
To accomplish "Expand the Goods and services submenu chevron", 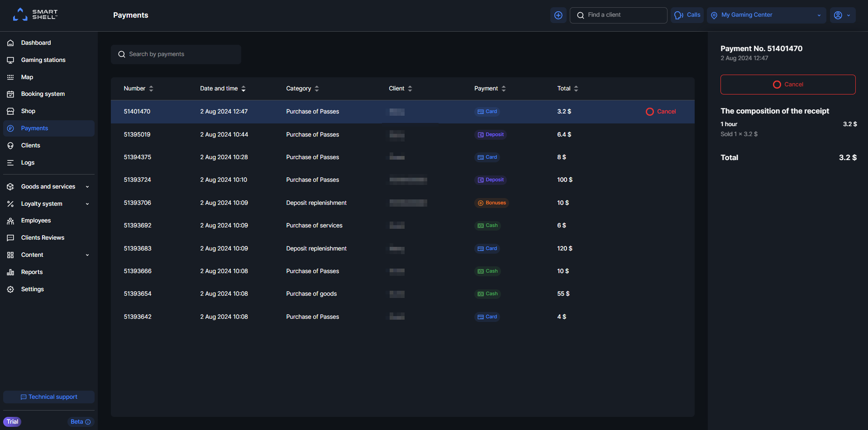I will pos(87,187).
